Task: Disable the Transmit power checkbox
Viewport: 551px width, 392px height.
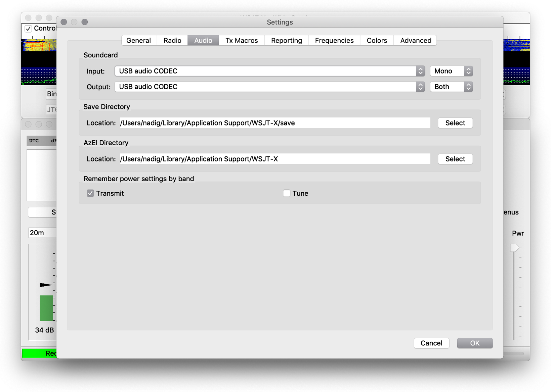Action: (90, 193)
